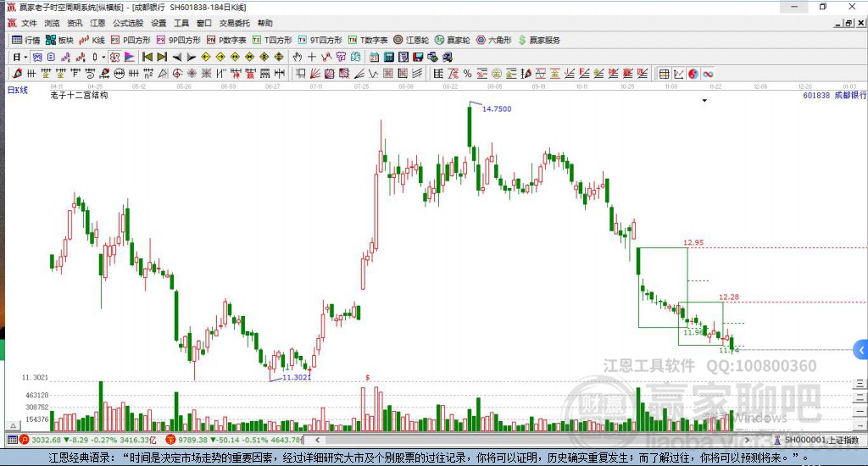Click the volume panel triangle expander
Image resolution: width=868 pixels, height=466 pixels.
coord(14,425)
